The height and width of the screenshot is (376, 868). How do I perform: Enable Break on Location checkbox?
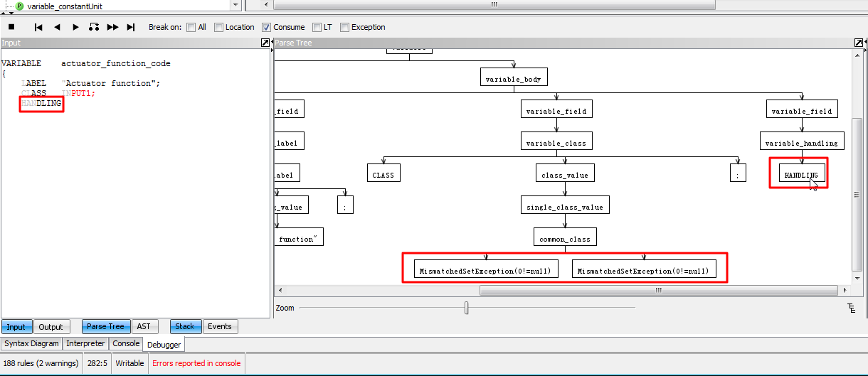(x=218, y=28)
